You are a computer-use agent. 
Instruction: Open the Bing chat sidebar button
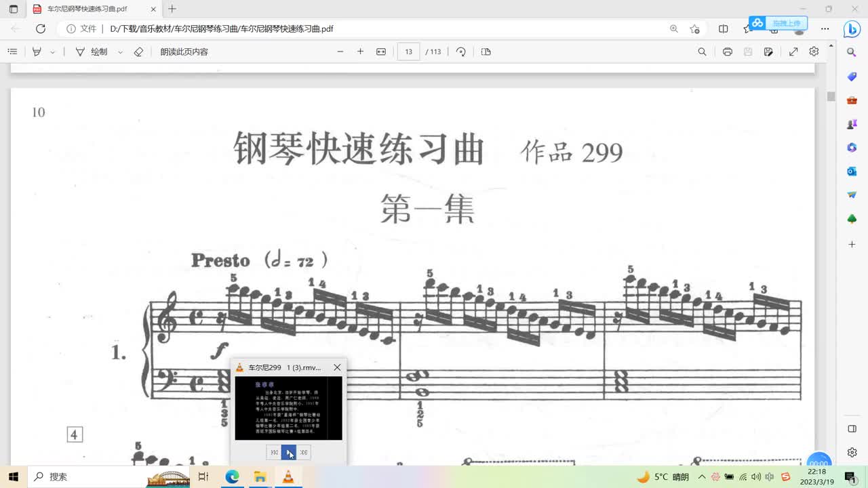tap(852, 29)
